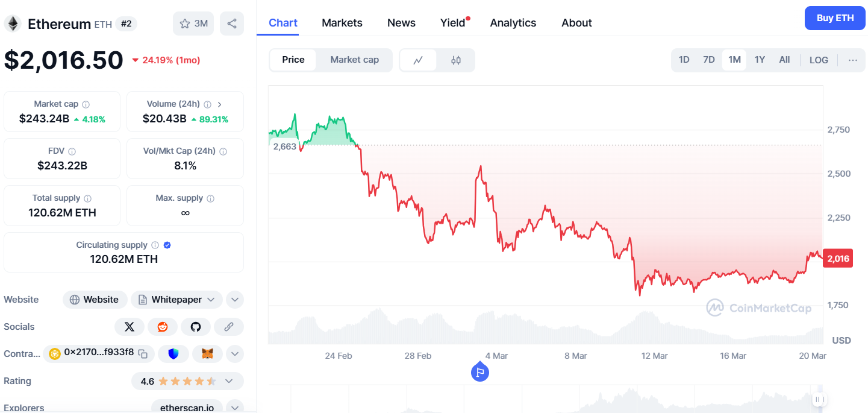868x413 pixels.
Task: Expand the Rating 4.6 dropdown
Action: [229, 381]
